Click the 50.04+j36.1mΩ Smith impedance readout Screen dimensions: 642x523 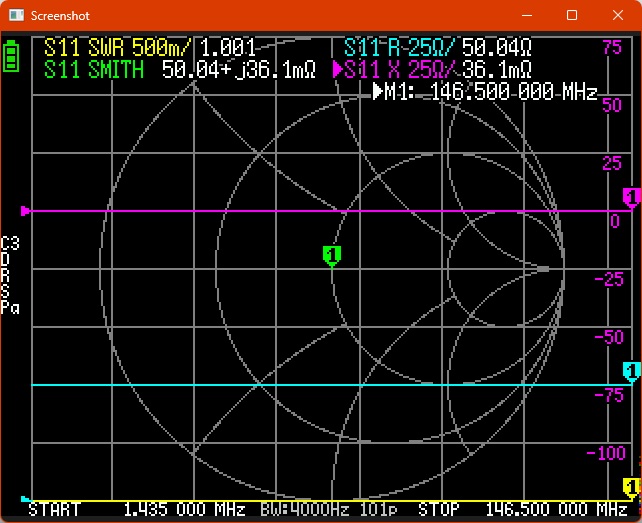[238, 69]
